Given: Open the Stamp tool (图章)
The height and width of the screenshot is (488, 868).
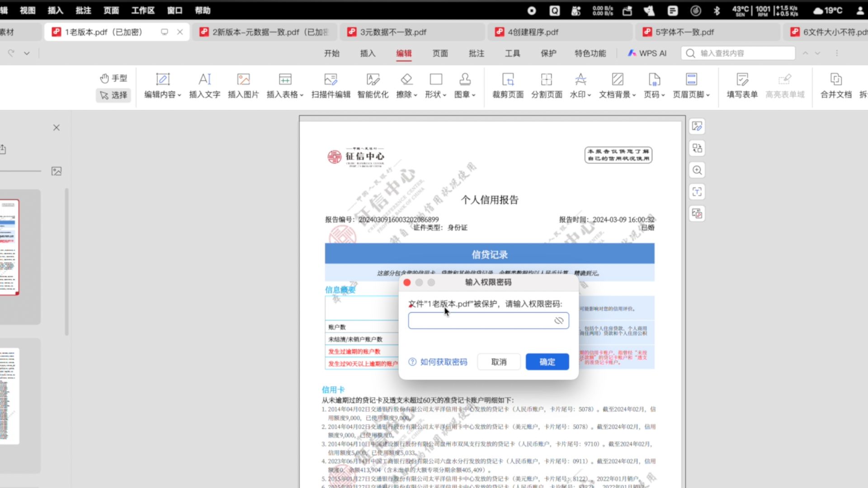Looking at the screenshot, I should click(x=465, y=85).
